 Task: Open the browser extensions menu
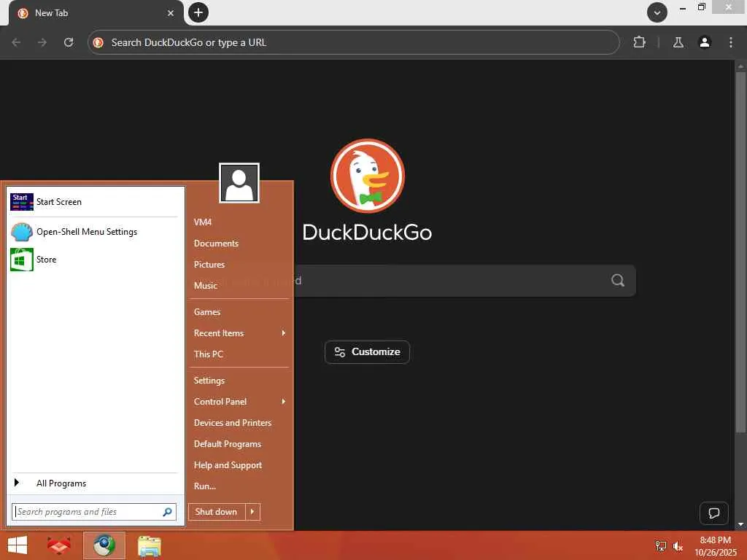pyautogui.click(x=639, y=42)
